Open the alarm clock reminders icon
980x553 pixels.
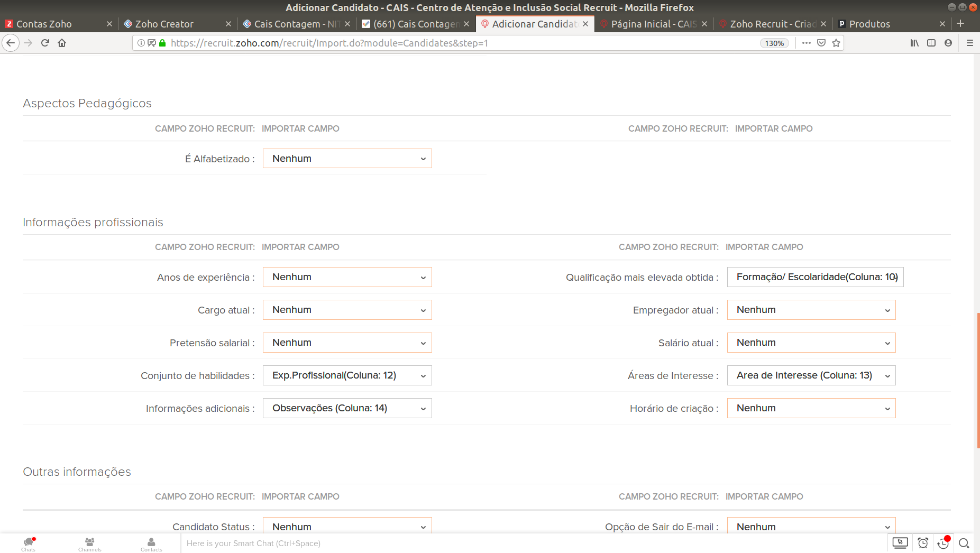point(923,543)
